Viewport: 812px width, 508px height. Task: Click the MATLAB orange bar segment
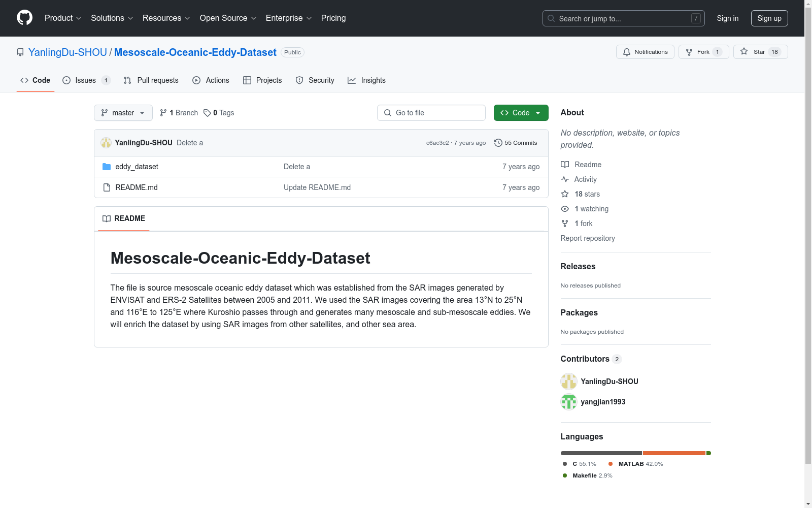pyautogui.click(x=674, y=453)
